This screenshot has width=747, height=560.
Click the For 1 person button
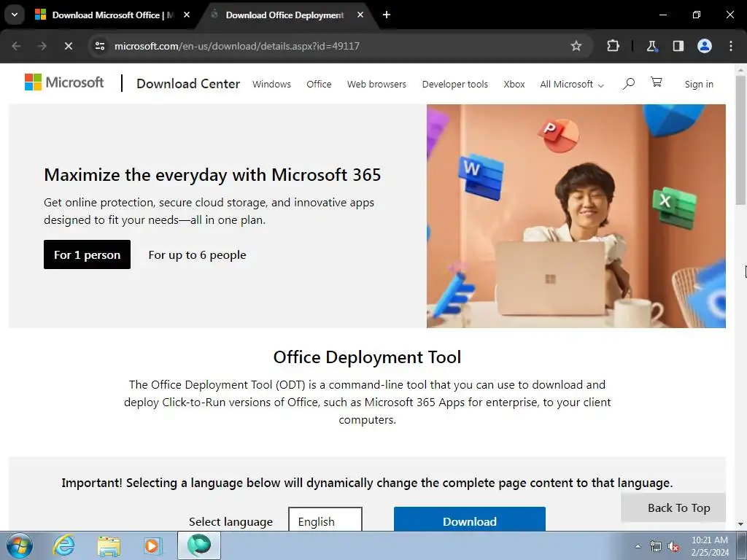88,254
